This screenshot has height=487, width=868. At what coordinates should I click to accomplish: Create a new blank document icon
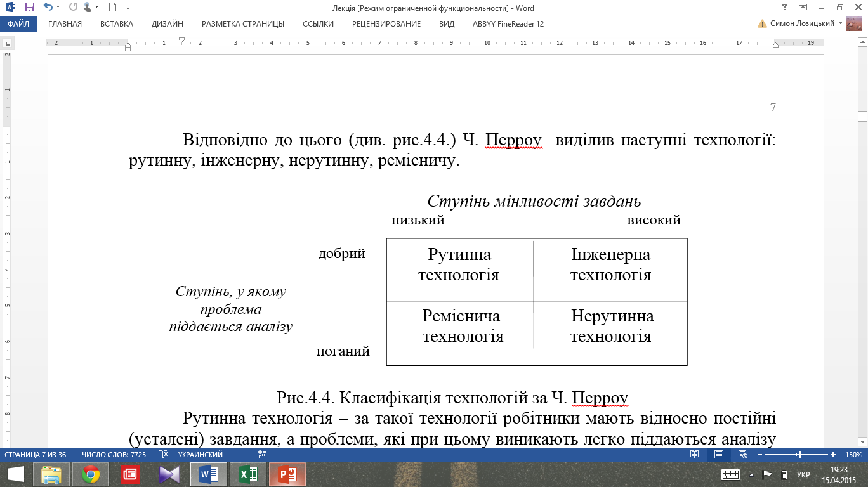click(x=112, y=8)
